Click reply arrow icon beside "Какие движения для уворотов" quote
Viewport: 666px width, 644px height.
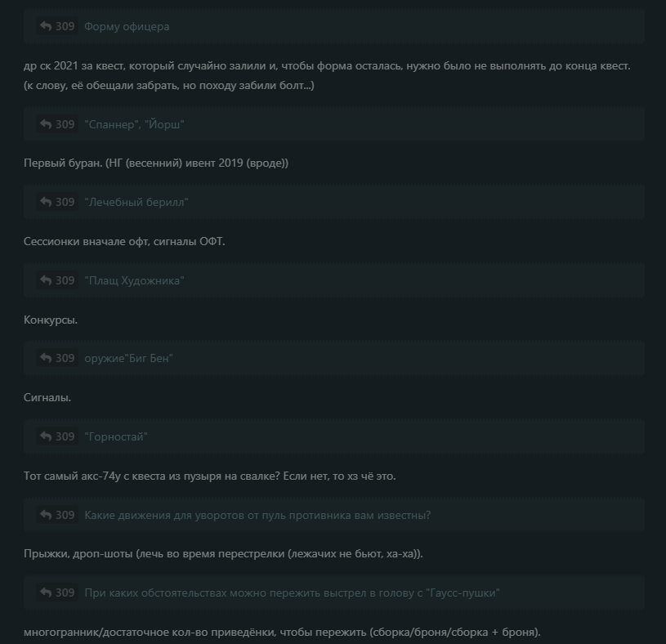click(46, 515)
